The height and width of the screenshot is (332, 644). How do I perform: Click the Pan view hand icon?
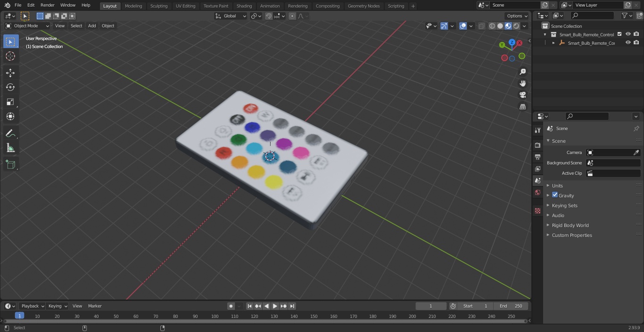522,83
